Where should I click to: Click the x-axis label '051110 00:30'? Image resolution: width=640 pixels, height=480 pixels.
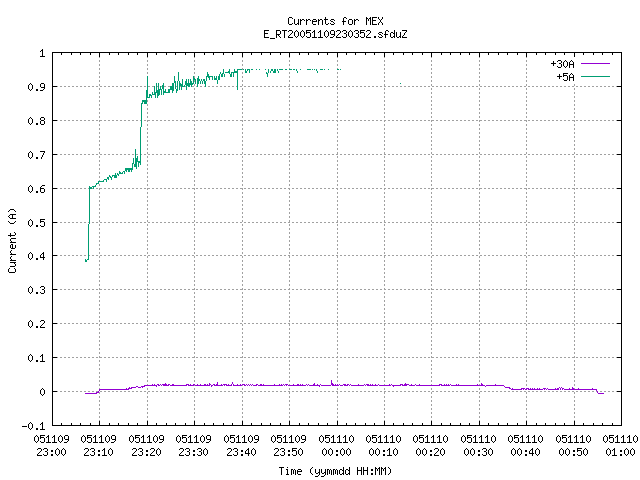click(478, 446)
